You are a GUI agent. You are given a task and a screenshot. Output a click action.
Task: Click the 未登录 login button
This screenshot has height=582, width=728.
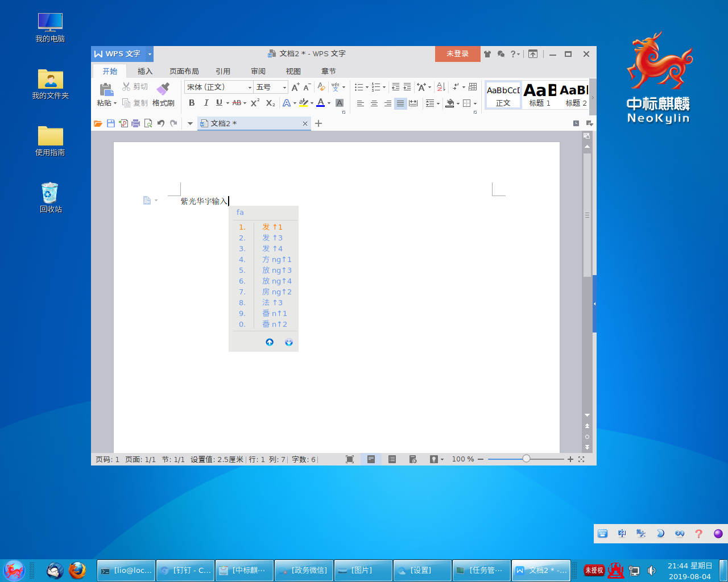point(458,54)
